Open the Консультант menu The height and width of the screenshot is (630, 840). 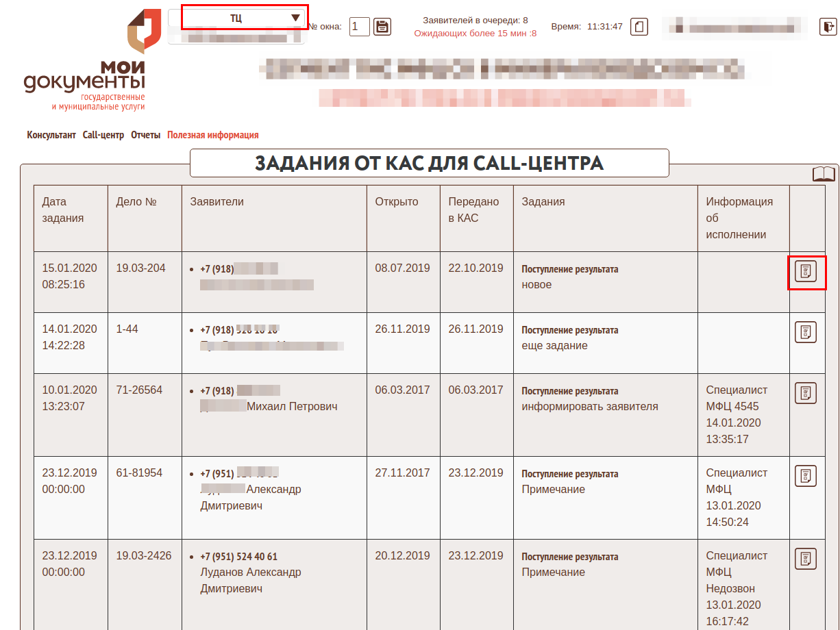pyautogui.click(x=51, y=136)
